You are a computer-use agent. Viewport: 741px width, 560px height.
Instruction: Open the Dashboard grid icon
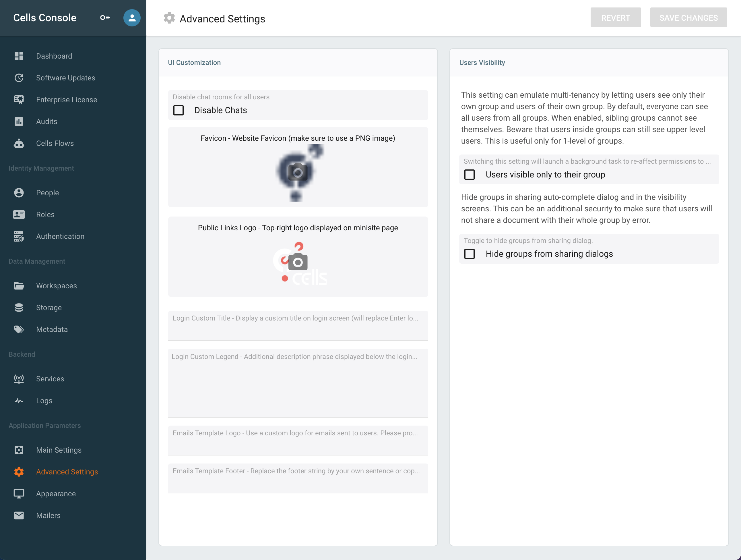click(19, 56)
